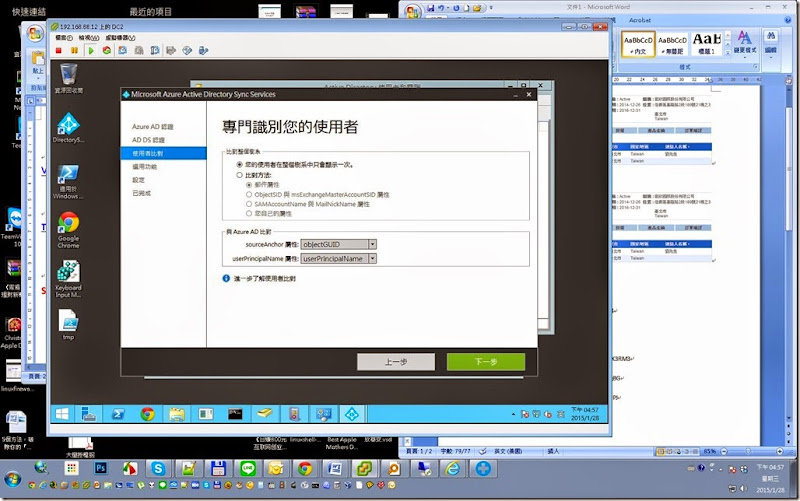Screen dimensions: 800x501
Task: Apply the No Spacing style in Word
Action: pos(672,44)
